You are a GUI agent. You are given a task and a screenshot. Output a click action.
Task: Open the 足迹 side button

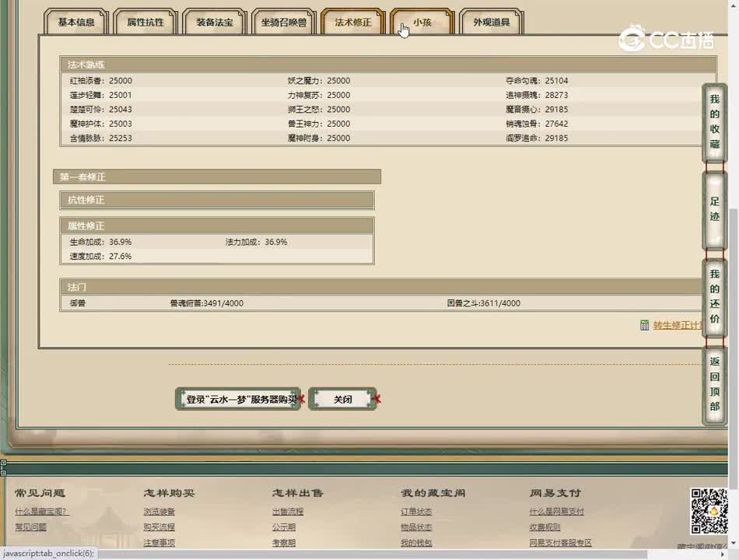pyautogui.click(x=714, y=209)
